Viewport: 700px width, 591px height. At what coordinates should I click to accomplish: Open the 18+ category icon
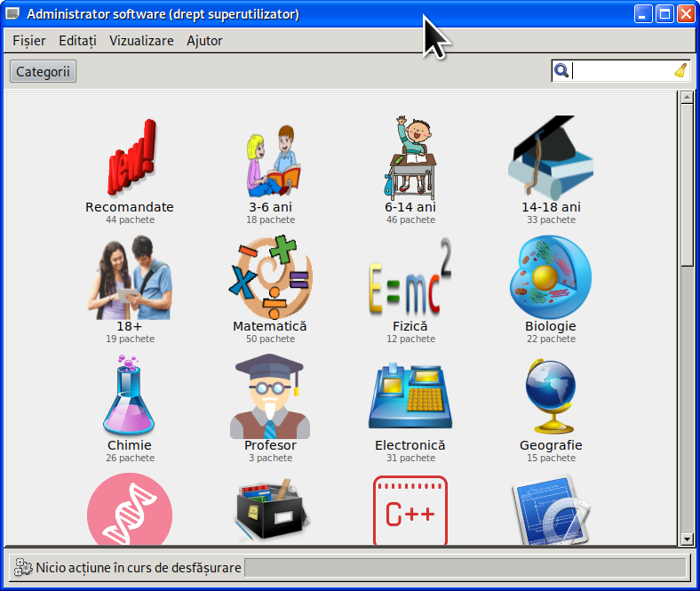coord(130,277)
